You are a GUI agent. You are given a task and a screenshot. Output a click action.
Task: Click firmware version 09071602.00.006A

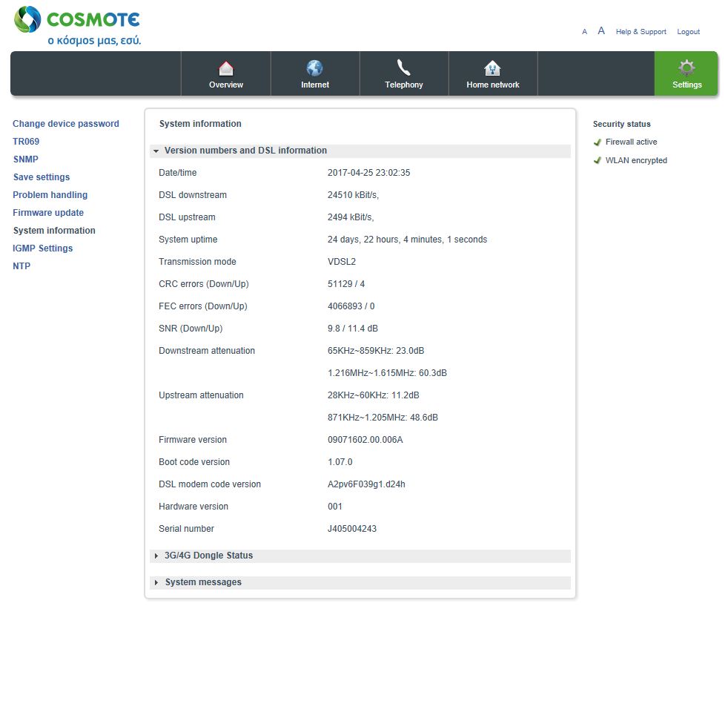coord(365,440)
